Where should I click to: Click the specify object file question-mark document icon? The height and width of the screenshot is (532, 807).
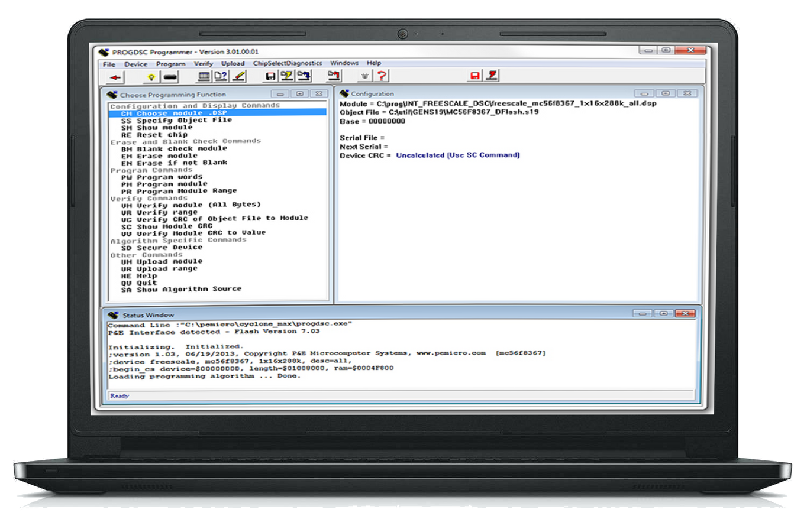[219, 76]
